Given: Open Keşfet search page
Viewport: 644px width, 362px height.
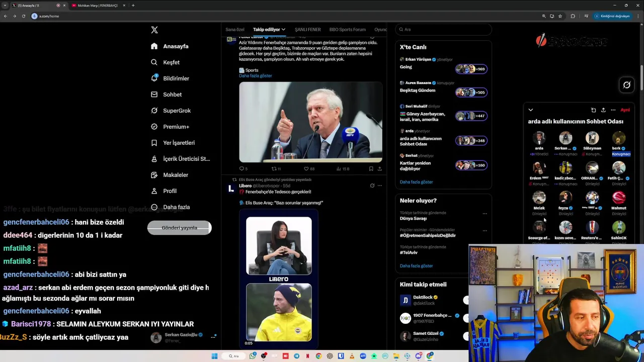Looking at the screenshot, I should (x=165, y=62).
